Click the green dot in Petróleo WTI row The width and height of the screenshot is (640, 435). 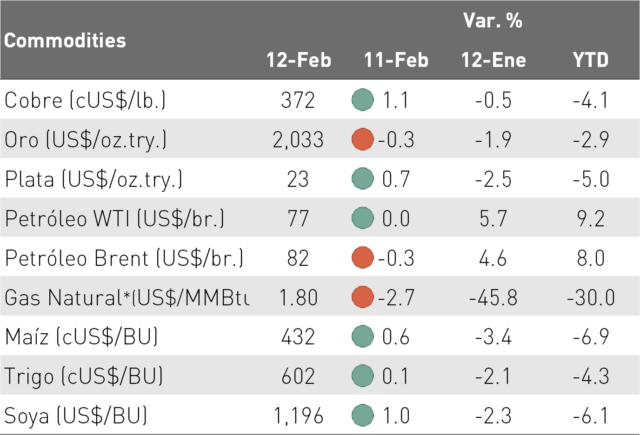coord(362,218)
